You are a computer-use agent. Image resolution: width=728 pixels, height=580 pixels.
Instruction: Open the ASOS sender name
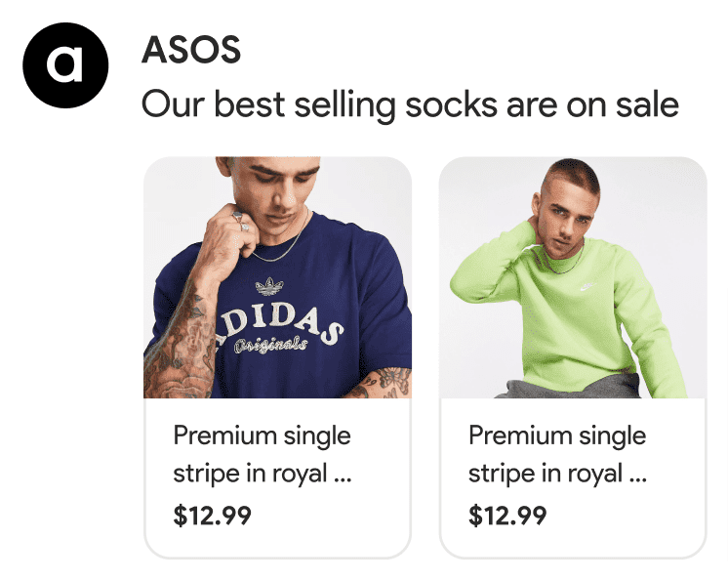click(191, 50)
